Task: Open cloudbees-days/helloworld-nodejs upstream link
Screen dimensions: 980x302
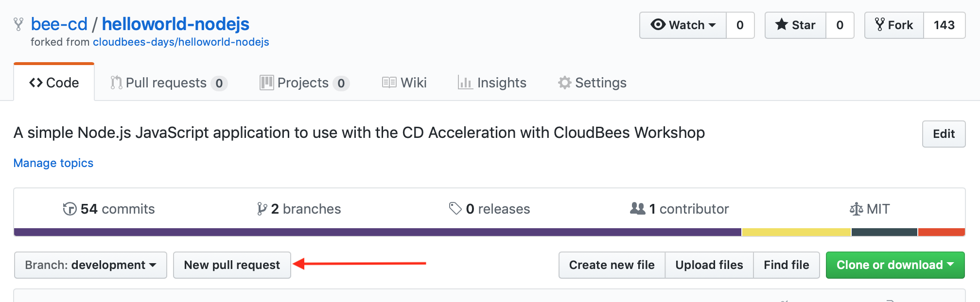Action: 181,42
